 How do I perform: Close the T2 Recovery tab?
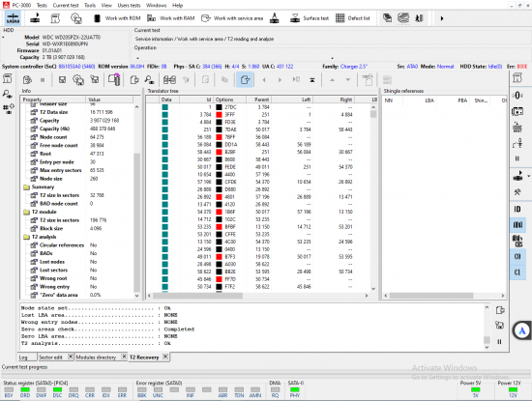[164, 357]
